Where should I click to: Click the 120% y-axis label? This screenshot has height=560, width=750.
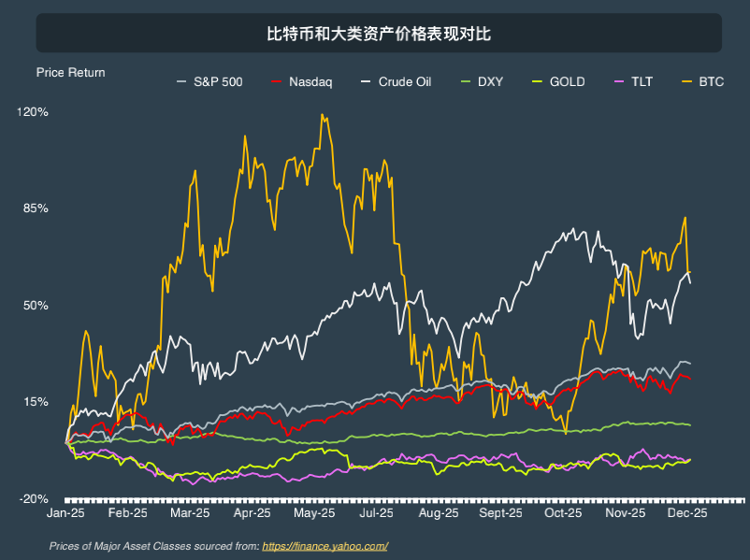pos(33,112)
